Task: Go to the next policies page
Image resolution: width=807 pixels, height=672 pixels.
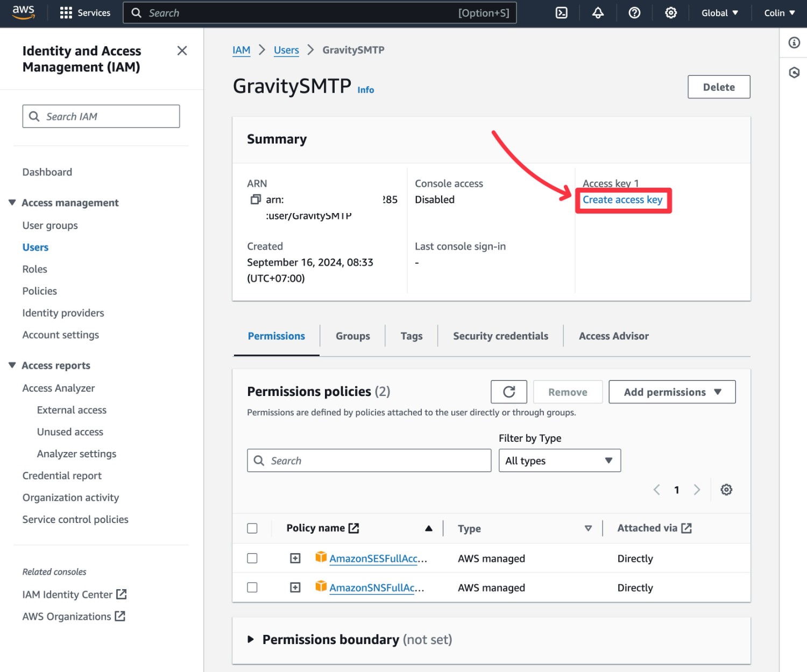Action: point(697,490)
